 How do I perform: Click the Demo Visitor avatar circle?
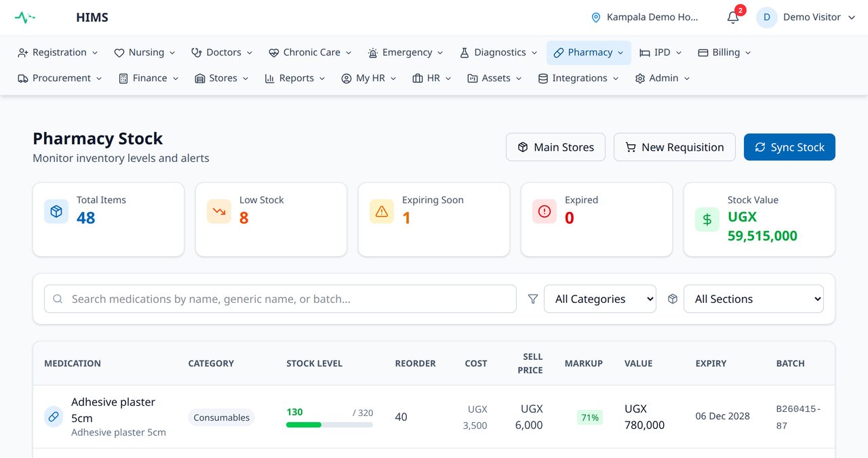[x=767, y=18]
